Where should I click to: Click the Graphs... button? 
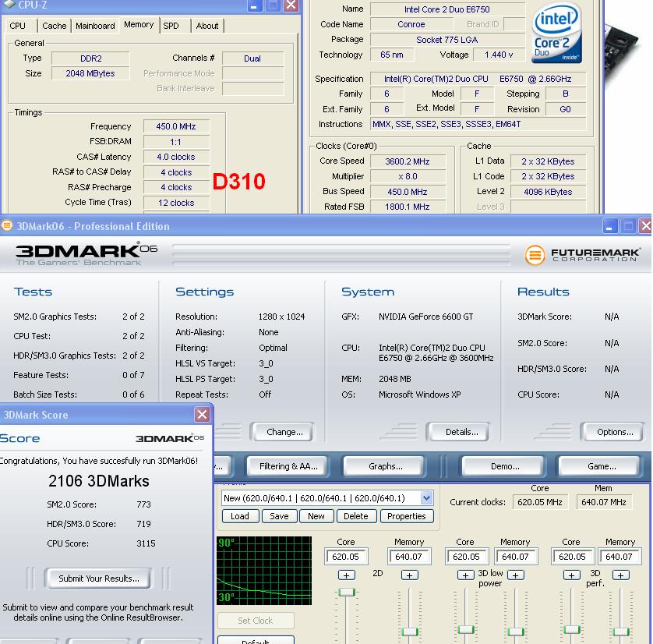(385, 466)
